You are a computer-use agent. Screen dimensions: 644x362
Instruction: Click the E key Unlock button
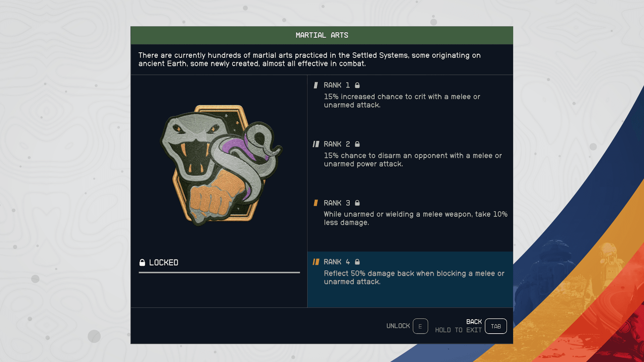click(420, 326)
